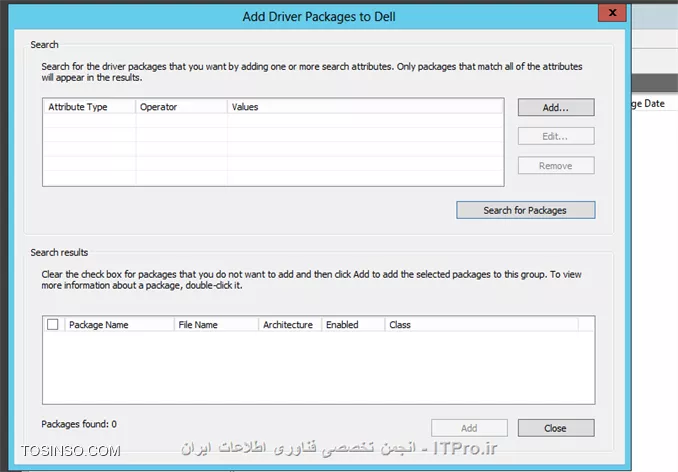This screenshot has width=678, height=472.
Task: Click the Values column header
Action: point(365,107)
